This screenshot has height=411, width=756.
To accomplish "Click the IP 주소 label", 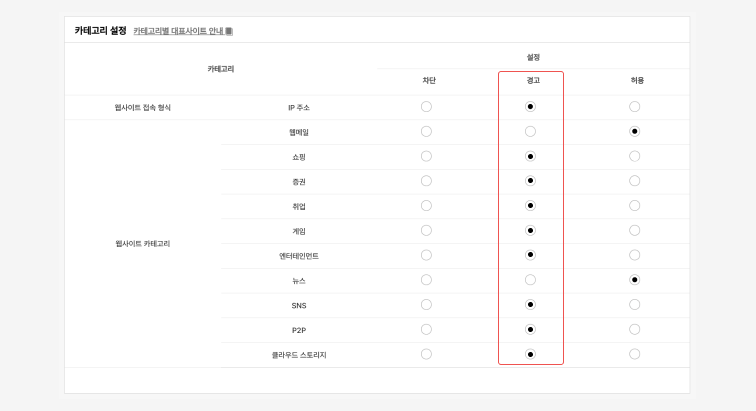I will coord(299,108).
